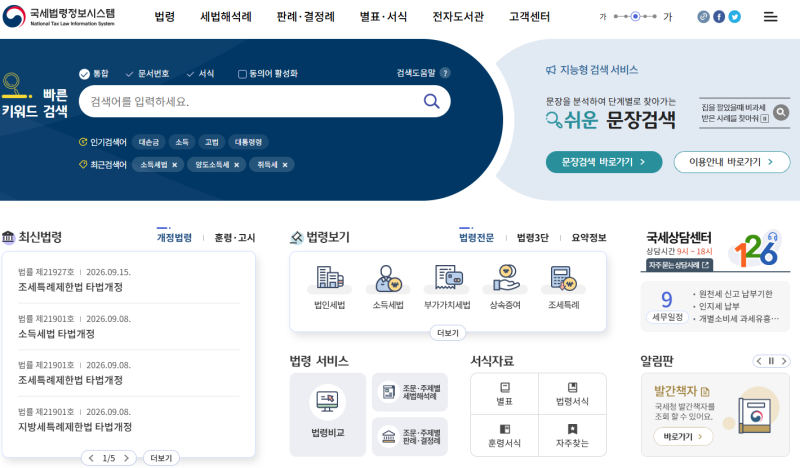The height and width of the screenshot is (468, 800).
Task: Open the 별표·서식 menu
Action: point(383,17)
